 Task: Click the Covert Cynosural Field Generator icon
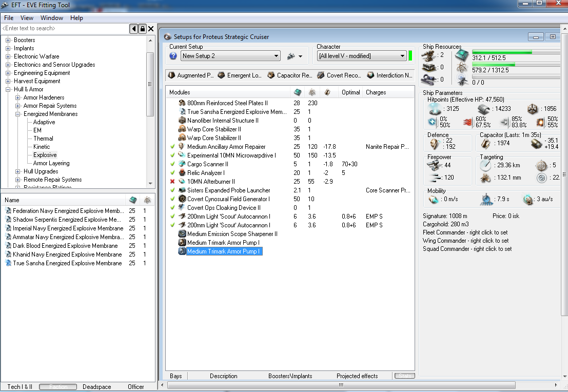coord(182,199)
